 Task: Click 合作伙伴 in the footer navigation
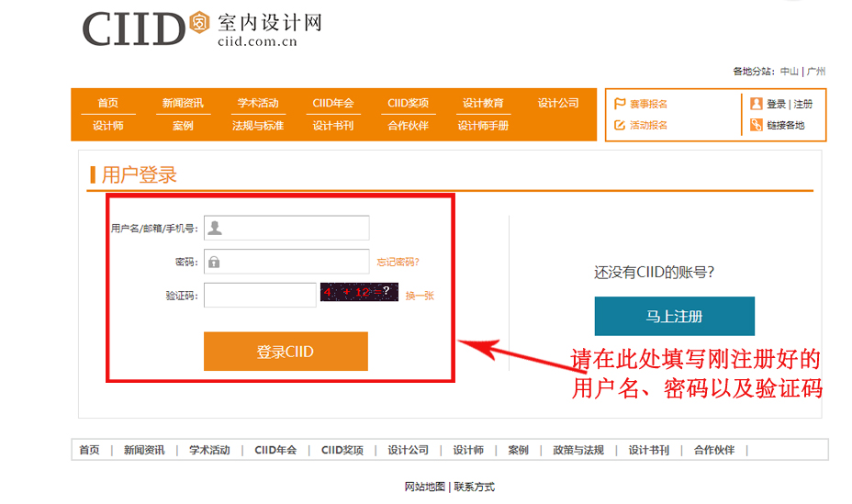pyautogui.click(x=714, y=450)
